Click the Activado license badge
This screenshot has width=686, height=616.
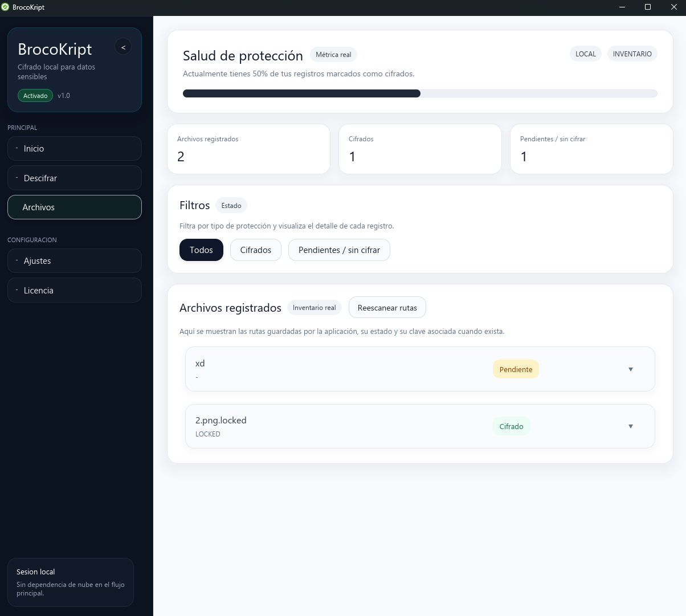click(35, 96)
